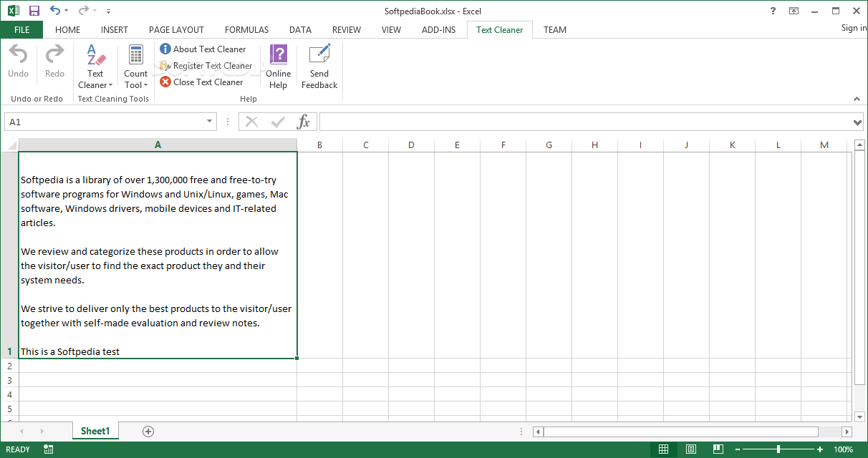Click the Select All corner triangle

9,145
